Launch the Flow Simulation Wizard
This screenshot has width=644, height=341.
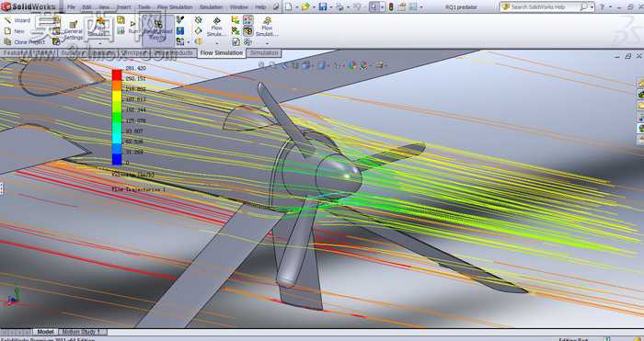pyautogui.click(x=17, y=20)
